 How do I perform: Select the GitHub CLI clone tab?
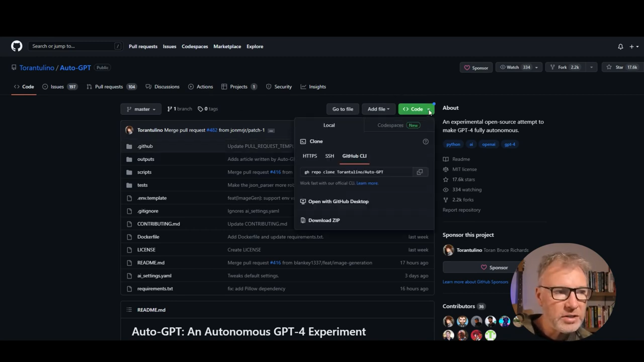pos(354,156)
